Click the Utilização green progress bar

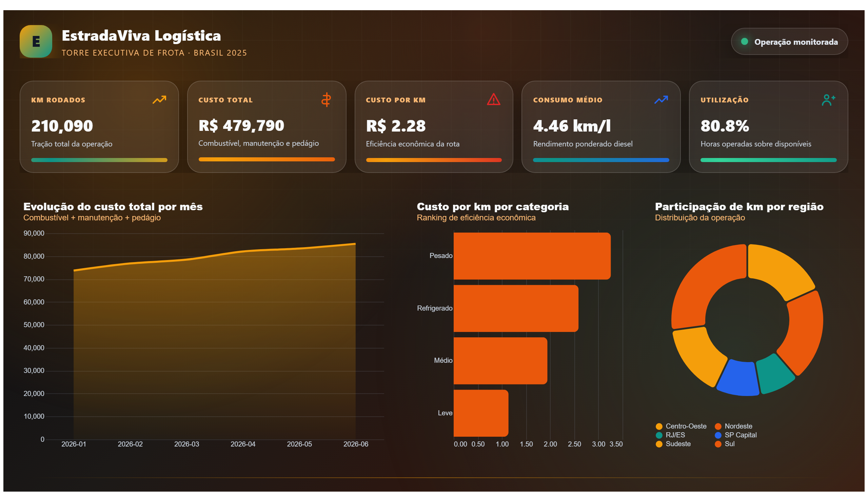(768, 160)
